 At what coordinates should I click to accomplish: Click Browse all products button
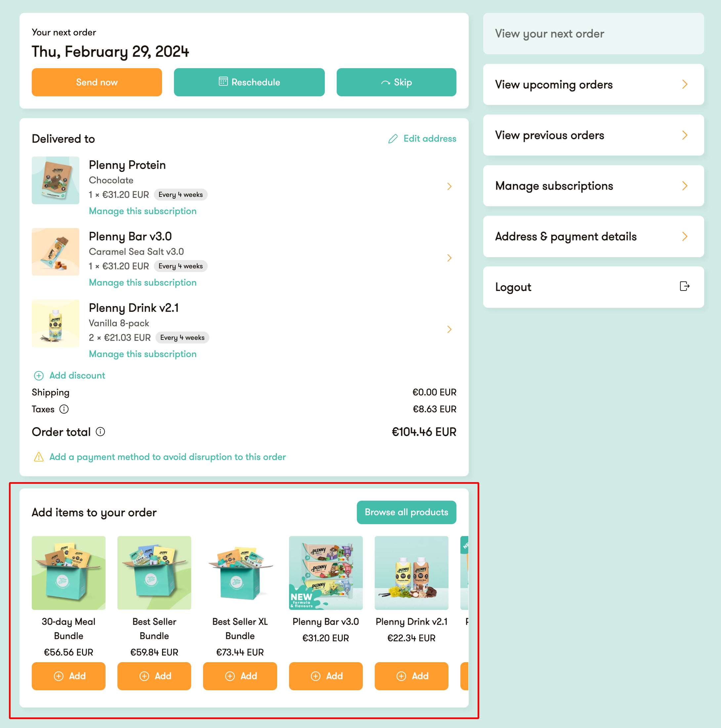pyautogui.click(x=406, y=513)
